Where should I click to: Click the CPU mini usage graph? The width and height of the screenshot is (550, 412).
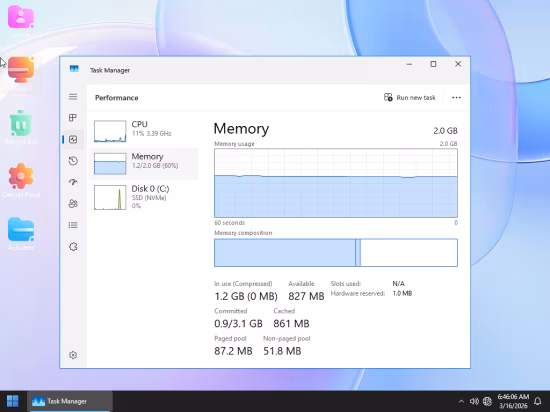pyautogui.click(x=110, y=131)
